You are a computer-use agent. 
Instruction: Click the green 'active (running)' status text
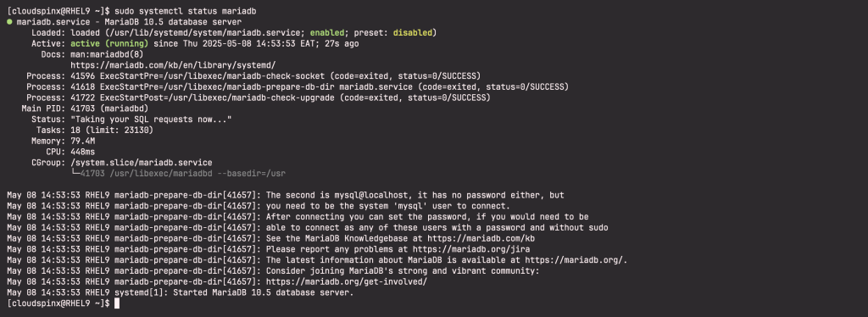tap(109, 44)
